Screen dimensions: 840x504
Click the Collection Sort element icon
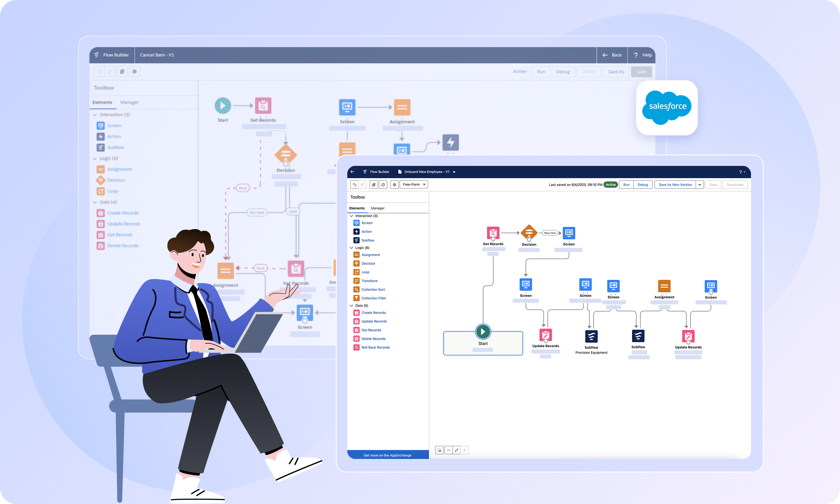(356, 289)
